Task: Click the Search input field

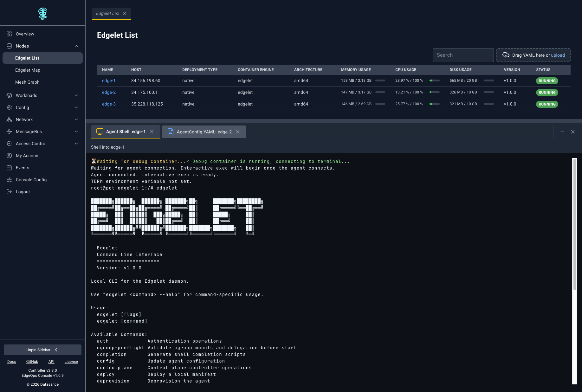Action: coord(463,55)
